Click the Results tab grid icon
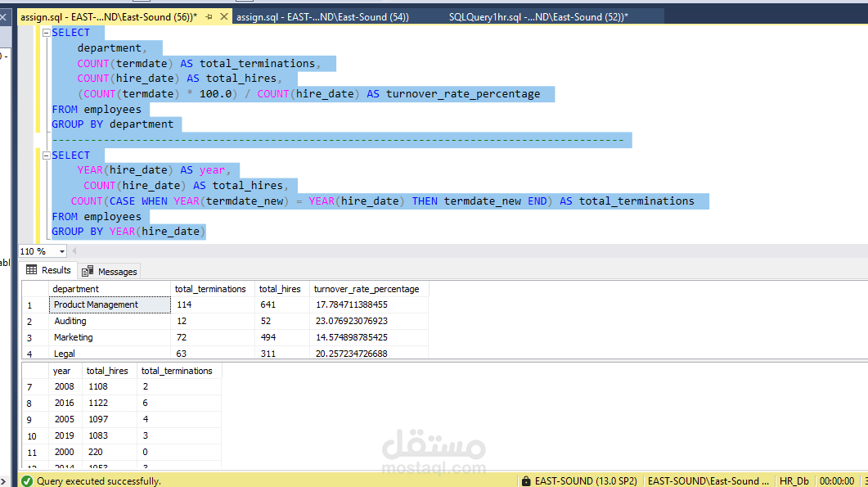868x487 pixels. (x=31, y=270)
